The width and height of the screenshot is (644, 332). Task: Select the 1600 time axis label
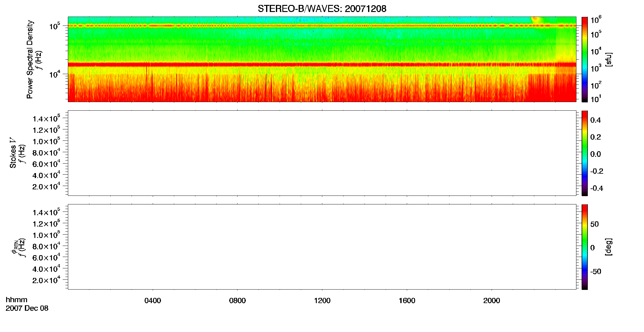[x=407, y=301]
